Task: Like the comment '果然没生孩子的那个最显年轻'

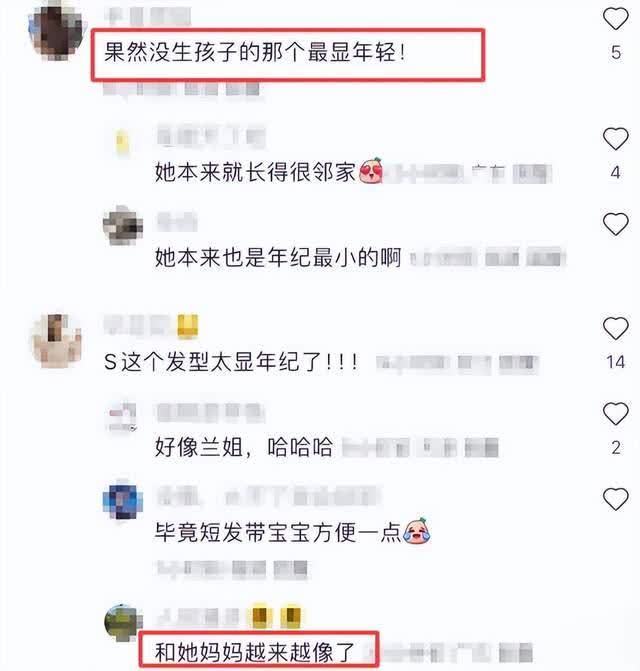Action: point(616,19)
